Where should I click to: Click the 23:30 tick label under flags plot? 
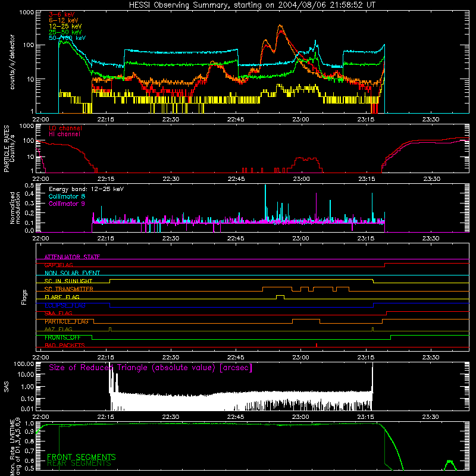pyautogui.click(x=431, y=358)
